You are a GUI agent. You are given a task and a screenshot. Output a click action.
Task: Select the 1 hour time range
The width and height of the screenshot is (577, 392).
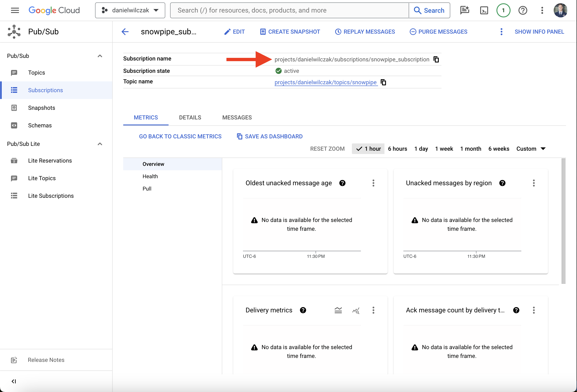[368, 149]
